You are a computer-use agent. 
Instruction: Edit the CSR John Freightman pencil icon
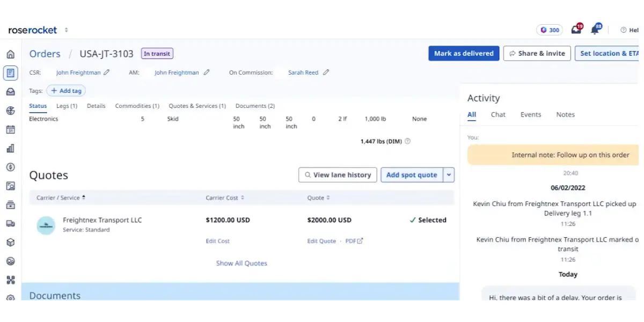[x=107, y=72]
